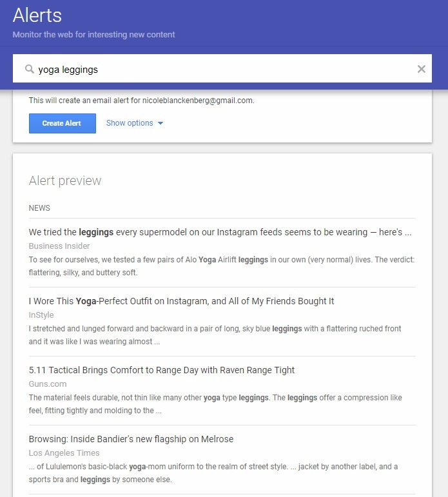The height and width of the screenshot is (497, 448).
Task: Click the InStyle source label
Action: pos(41,315)
